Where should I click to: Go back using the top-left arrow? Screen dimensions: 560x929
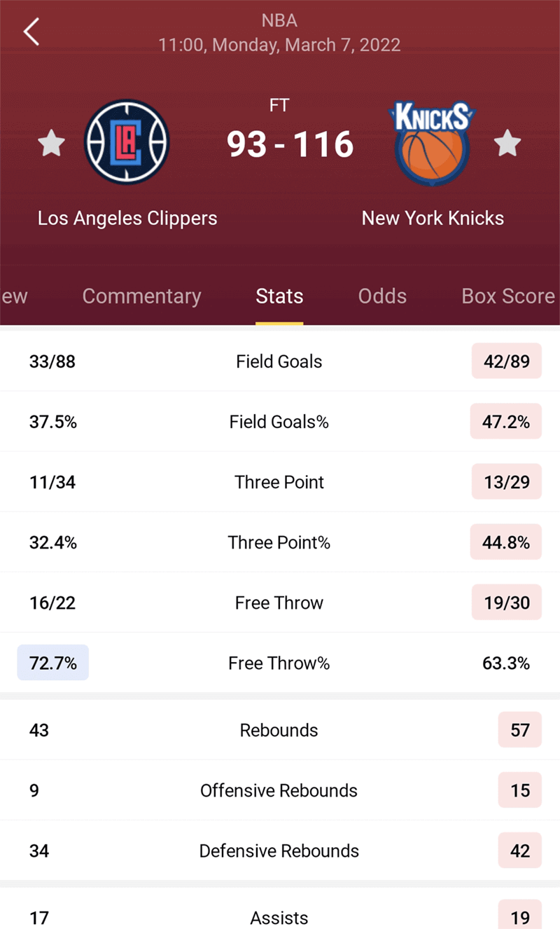(x=31, y=32)
